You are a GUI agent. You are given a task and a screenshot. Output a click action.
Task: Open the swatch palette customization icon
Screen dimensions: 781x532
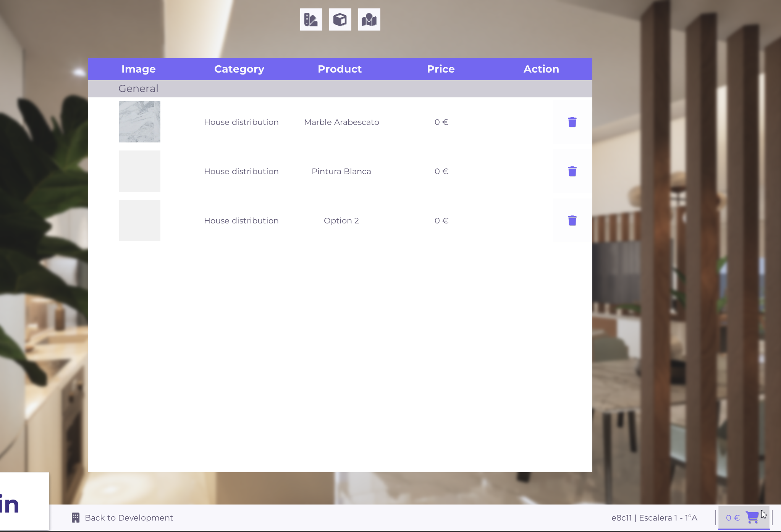[x=311, y=19]
